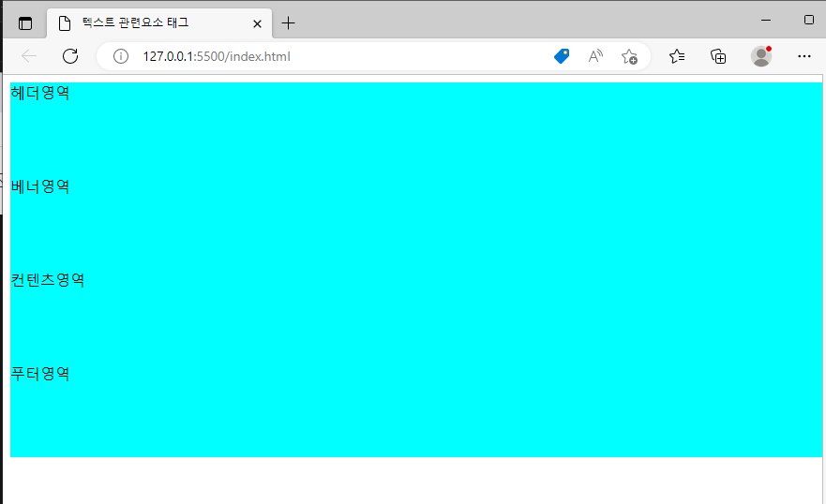Activate Read aloud icon
Screen dimensions: 826x504
pyautogui.click(x=595, y=56)
